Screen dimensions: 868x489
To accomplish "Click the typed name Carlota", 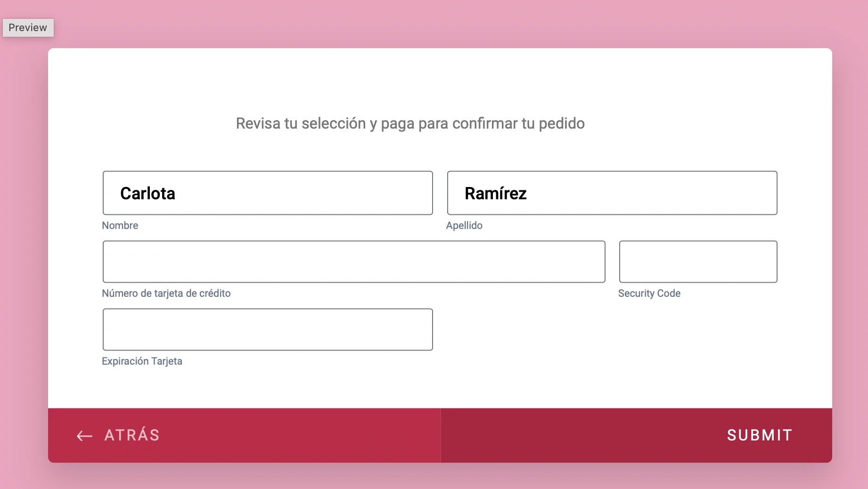I will click(148, 193).
